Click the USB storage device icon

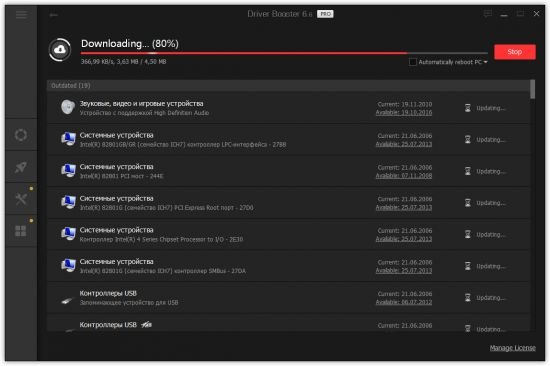click(x=67, y=301)
